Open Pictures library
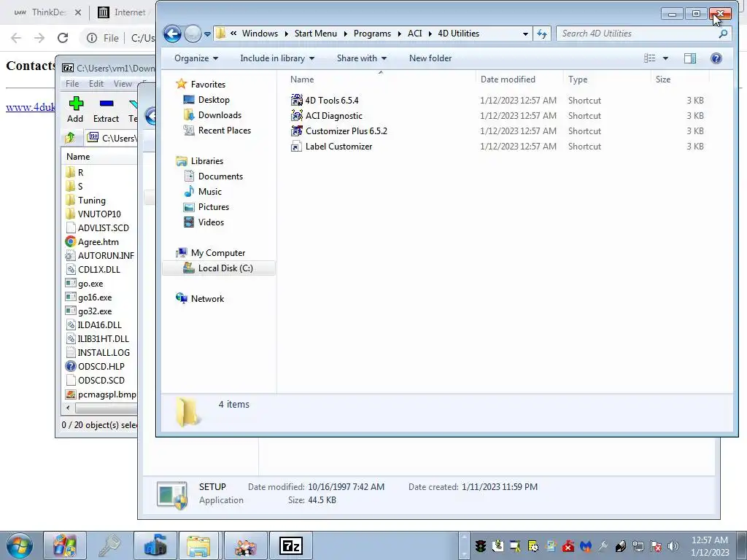747x560 pixels. point(214,206)
